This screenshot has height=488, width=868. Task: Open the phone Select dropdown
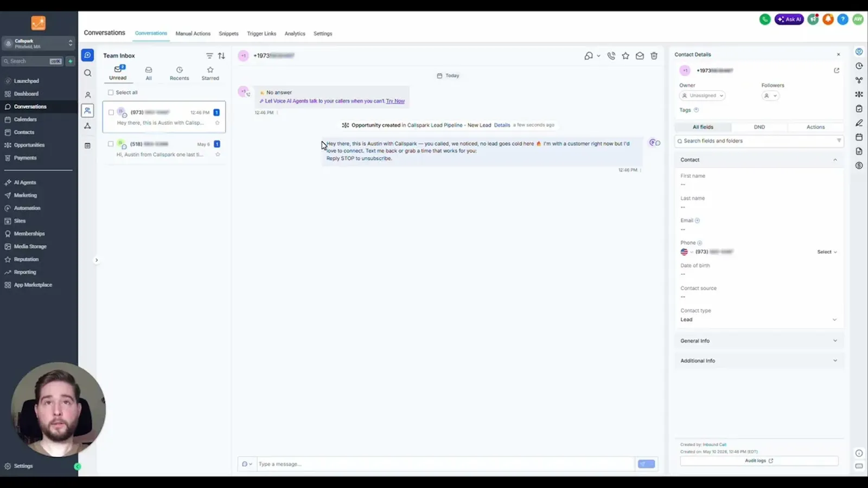pyautogui.click(x=827, y=252)
